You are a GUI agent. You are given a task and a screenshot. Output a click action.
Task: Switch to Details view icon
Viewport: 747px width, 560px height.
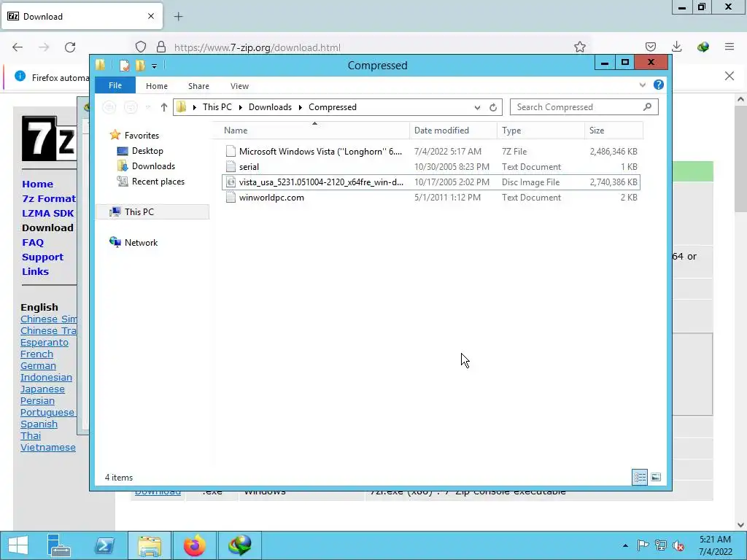coord(639,477)
